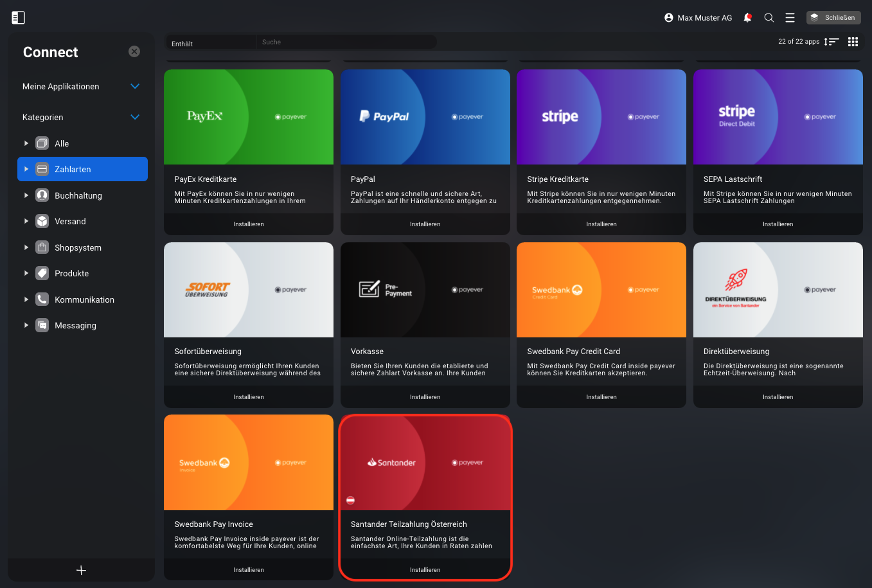Click the Shopsystem bag icon
The image size is (872, 588).
pos(42,247)
